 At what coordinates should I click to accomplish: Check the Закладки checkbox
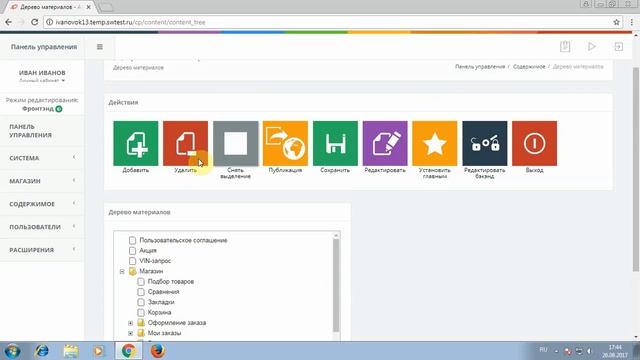pyautogui.click(x=141, y=302)
